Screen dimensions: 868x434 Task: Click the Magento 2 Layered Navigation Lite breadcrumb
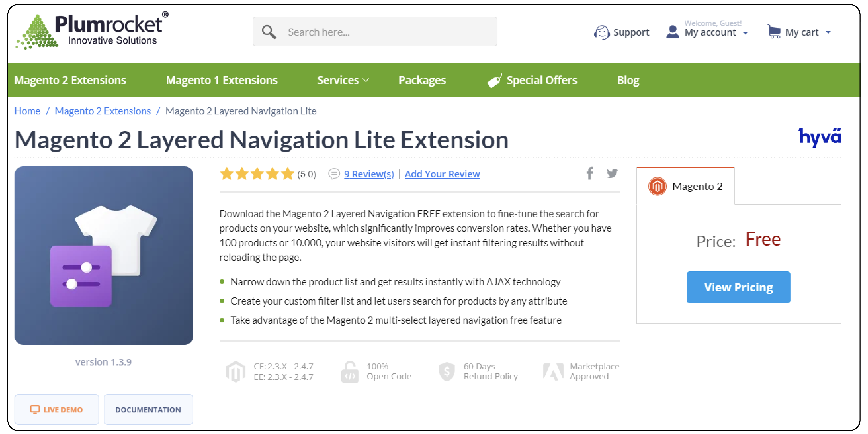(x=241, y=111)
